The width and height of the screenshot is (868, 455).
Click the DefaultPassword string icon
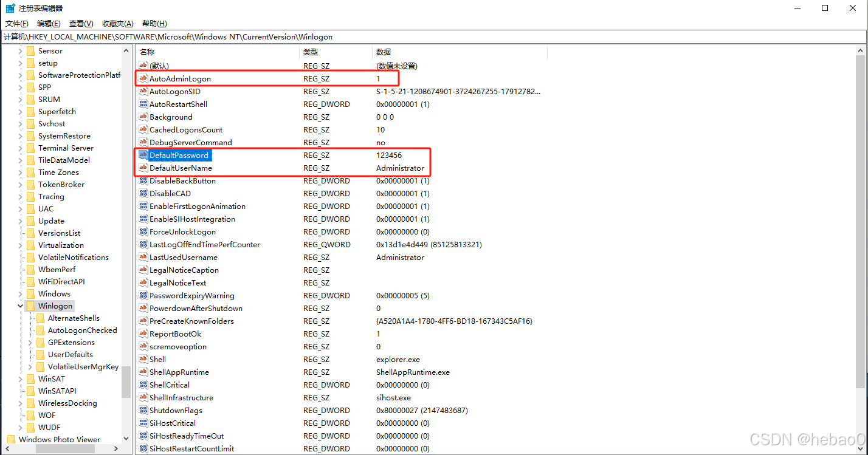(143, 155)
